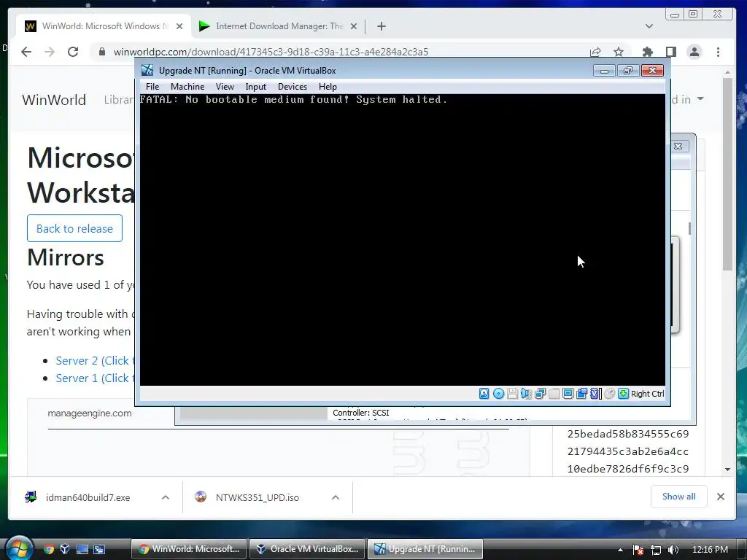The image size is (747, 560).
Task: Click the hard disk activity icon in VM status bar
Action: 484,393
